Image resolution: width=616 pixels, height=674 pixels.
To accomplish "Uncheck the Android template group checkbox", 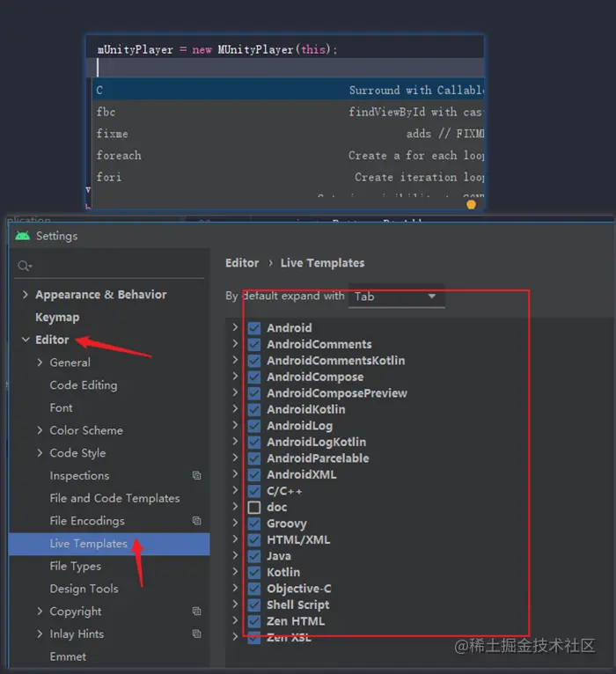I will tap(254, 328).
